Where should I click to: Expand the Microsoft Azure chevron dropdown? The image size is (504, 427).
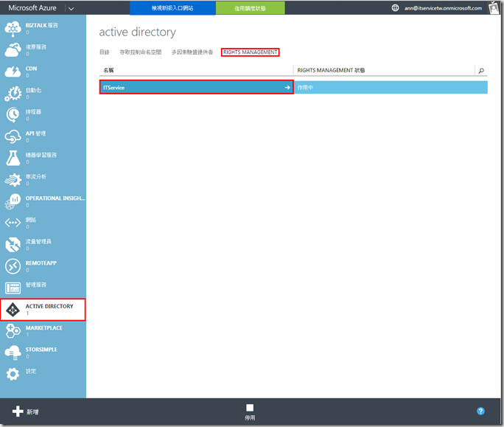(x=71, y=9)
